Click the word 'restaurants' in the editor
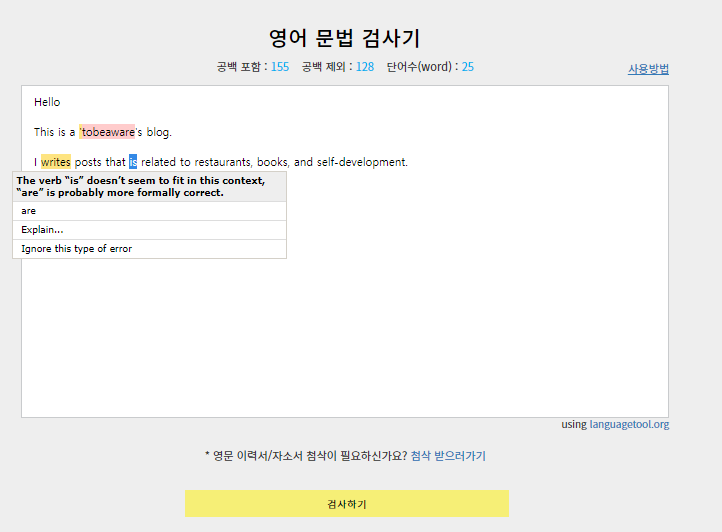Screen dimensions: 722x532 point(222,162)
